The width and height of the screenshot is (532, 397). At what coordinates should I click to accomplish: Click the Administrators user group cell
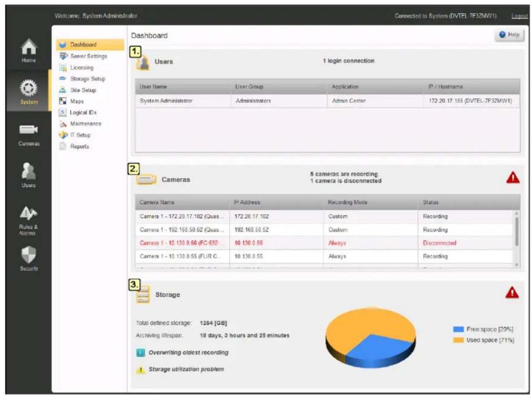(x=279, y=101)
